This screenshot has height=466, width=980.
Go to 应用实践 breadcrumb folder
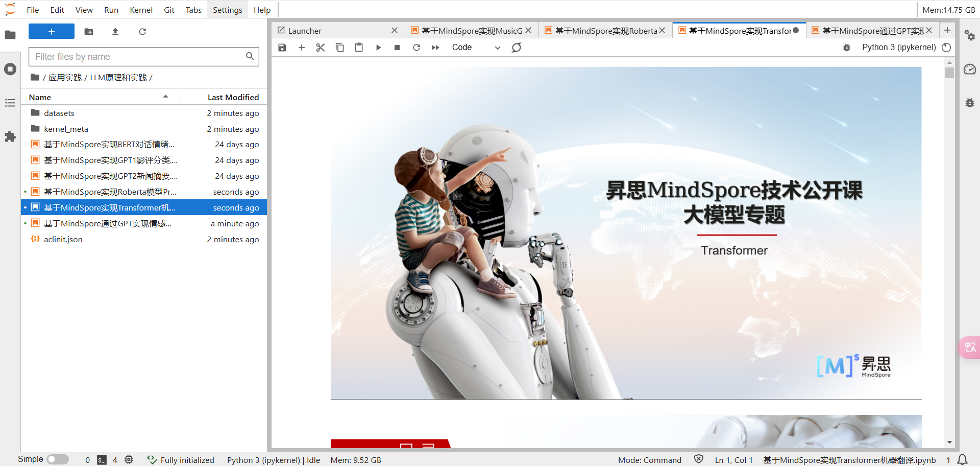(65, 78)
